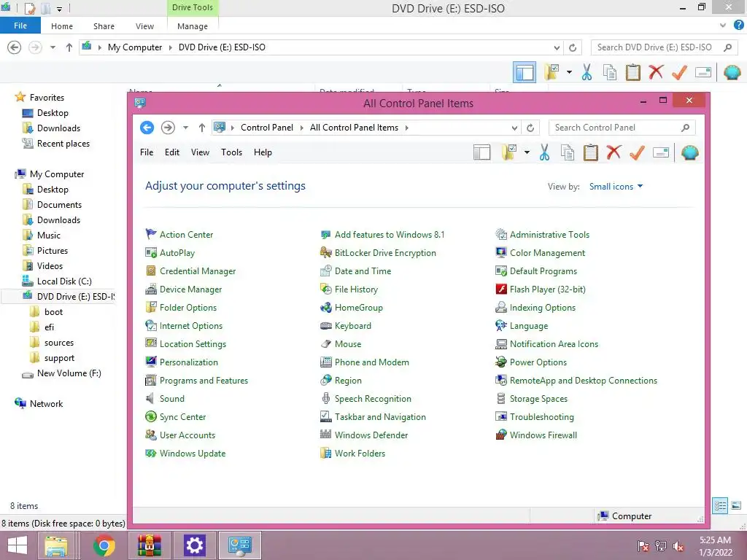Viewport: 747px width, 560px height.
Task: Click the Keyboard icon
Action: click(x=326, y=326)
